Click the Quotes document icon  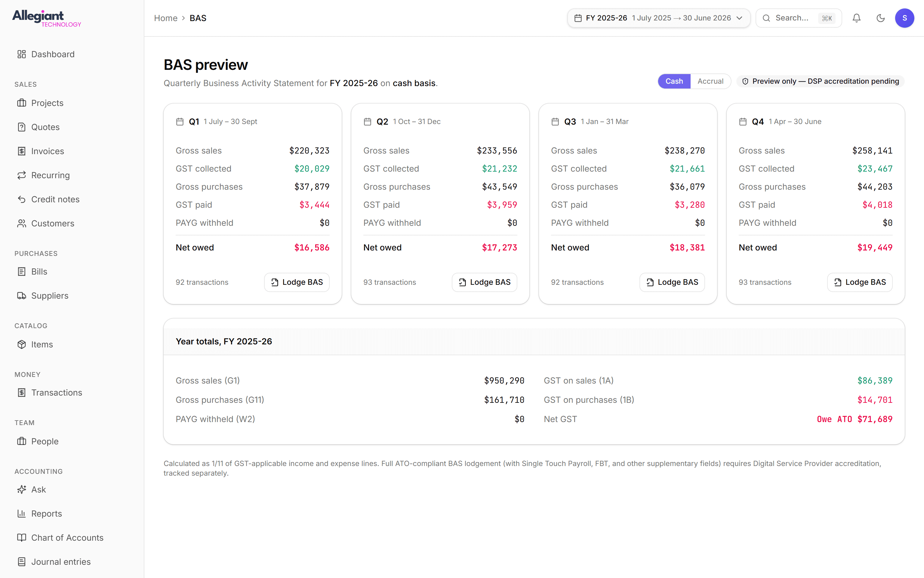[x=21, y=127]
